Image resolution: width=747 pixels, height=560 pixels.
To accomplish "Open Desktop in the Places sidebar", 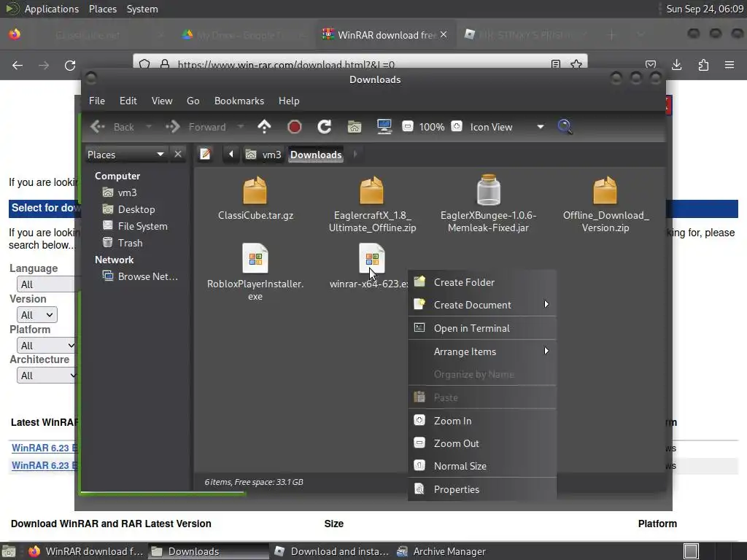I will pyautogui.click(x=136, y=209).
